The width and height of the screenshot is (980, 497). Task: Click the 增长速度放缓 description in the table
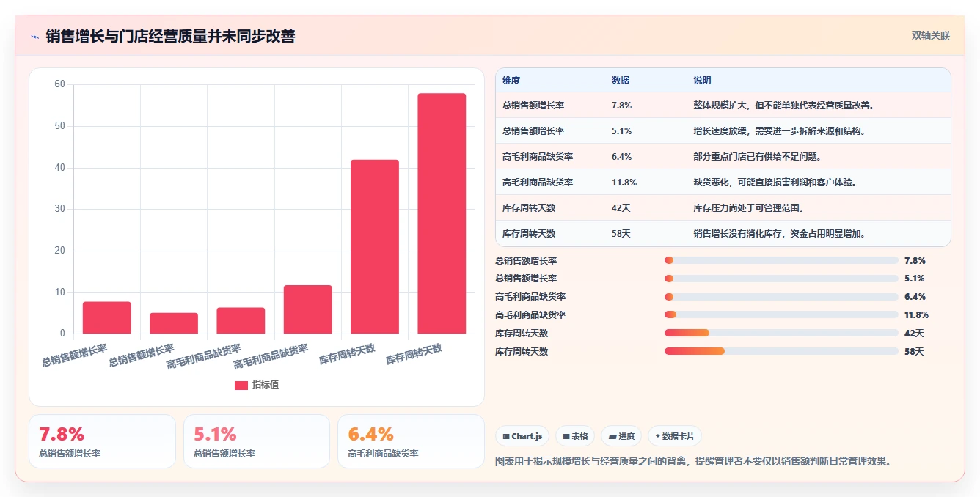pos(779,130)
